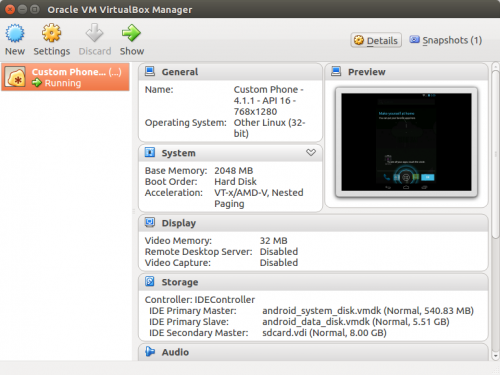Click the VM preview thumbnail
This screenshot has height=375, width=500.
pyautogui.click(x=406, y=142)
